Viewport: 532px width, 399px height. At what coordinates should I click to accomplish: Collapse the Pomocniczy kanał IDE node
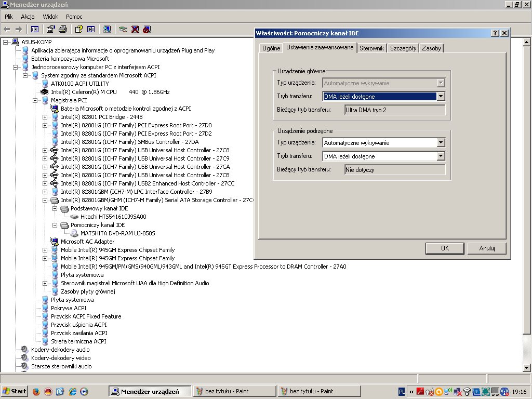55,225
